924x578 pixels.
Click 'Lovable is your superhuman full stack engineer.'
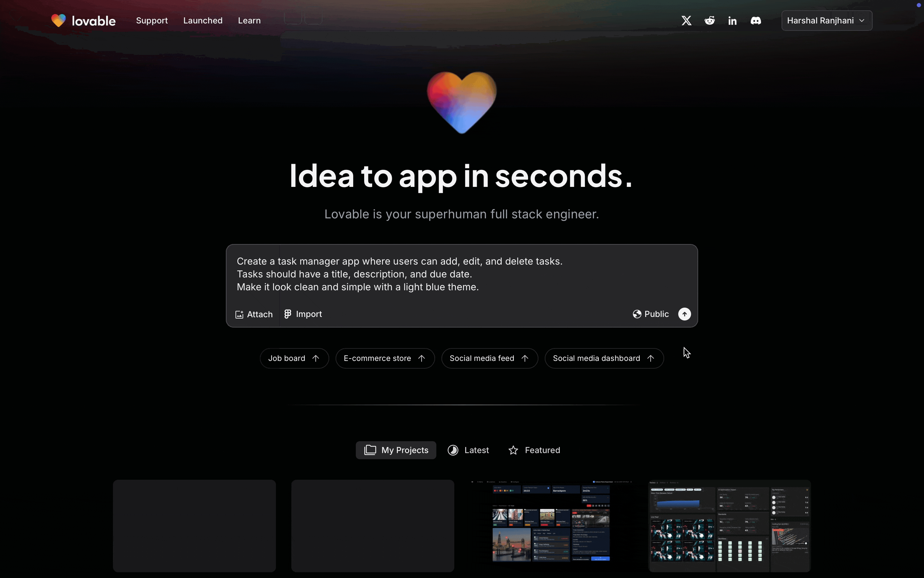tap(462, 214)
